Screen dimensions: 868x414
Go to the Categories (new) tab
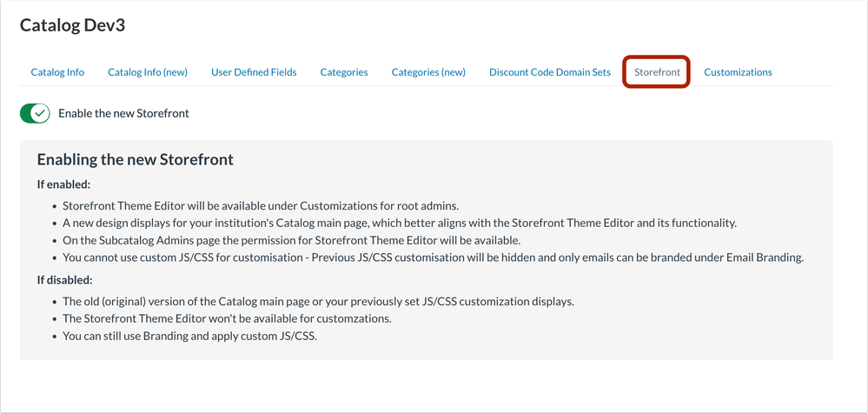coord(428,72)
